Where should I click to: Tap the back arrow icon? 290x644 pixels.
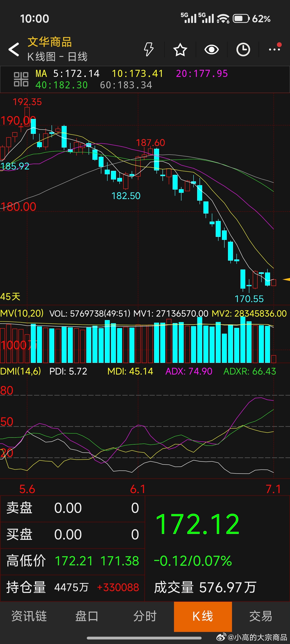tap(14, 49)
